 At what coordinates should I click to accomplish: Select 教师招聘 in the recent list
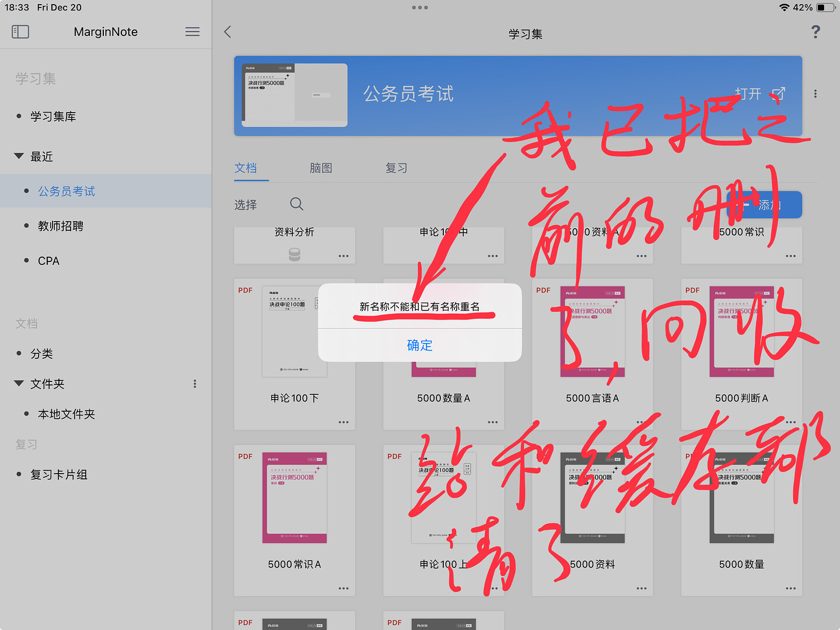coord(61,226)
